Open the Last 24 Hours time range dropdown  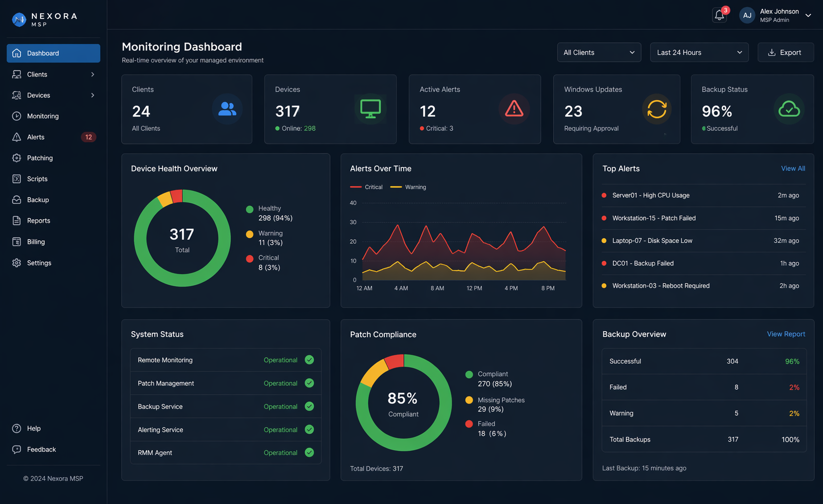pos(699,52)
